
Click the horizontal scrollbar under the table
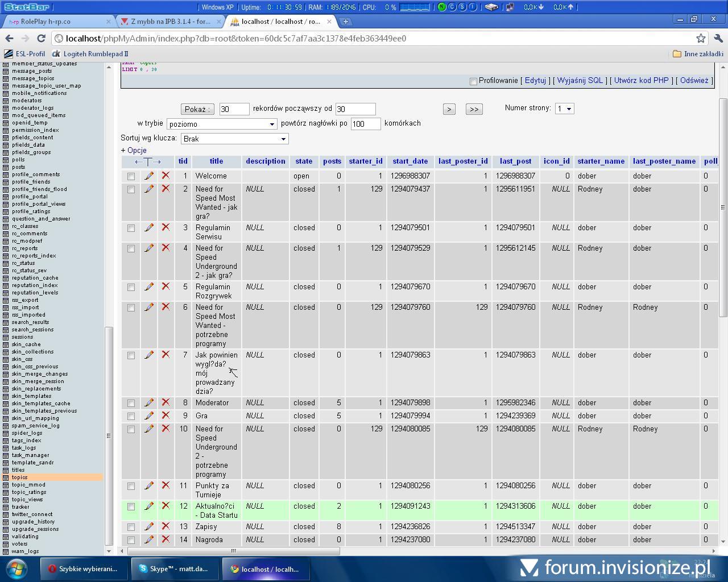(x=233, y=551)
